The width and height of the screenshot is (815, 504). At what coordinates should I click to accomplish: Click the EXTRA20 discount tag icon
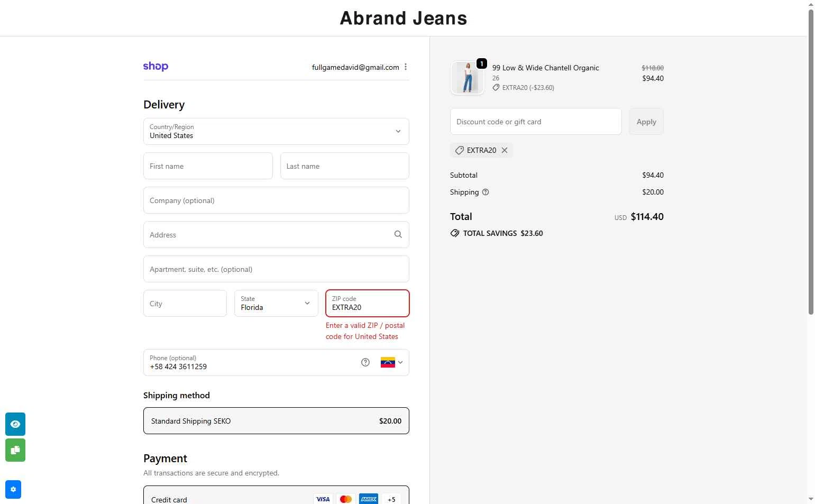460,150
